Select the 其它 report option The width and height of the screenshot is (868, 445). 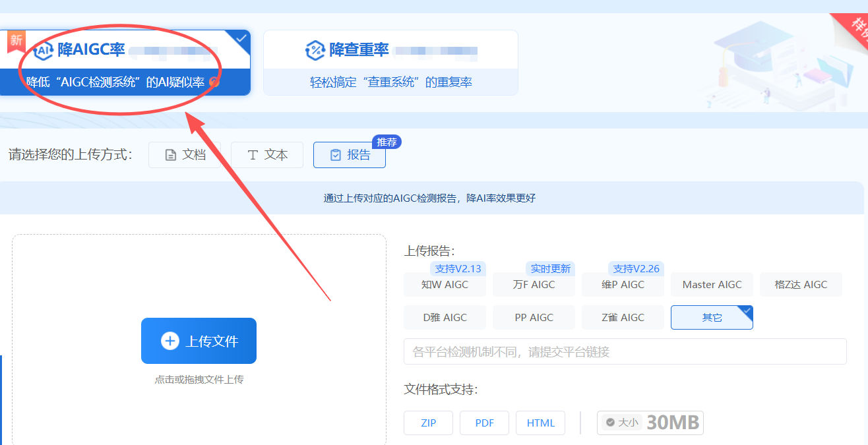click(712, 318)
